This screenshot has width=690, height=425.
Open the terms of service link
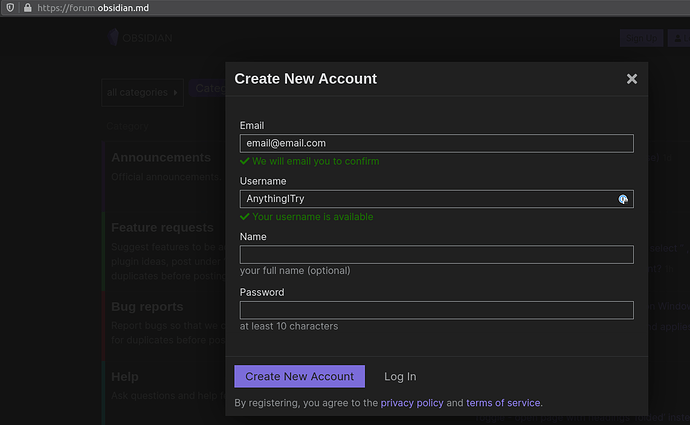(503, 403)
